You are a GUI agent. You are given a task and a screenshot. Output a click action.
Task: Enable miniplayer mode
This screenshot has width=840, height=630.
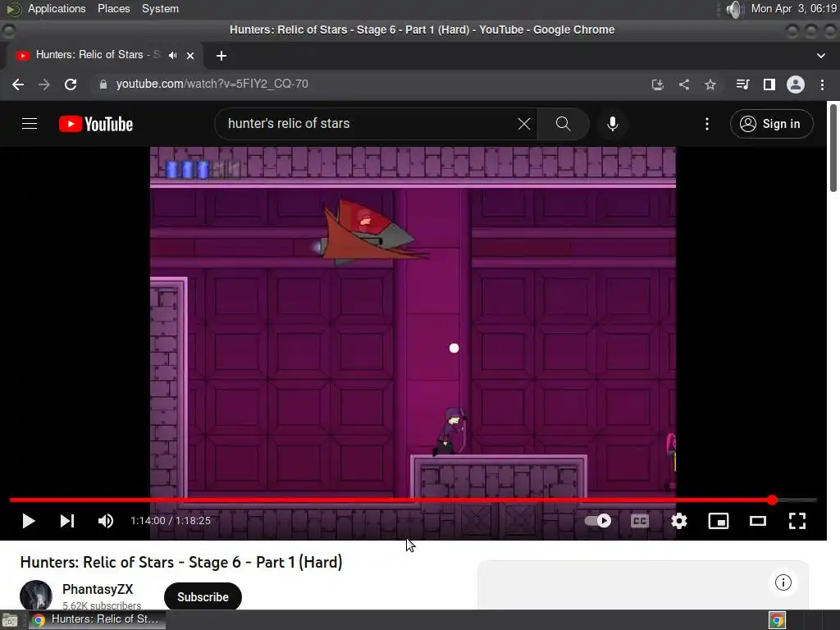pyautogui.click(x=719, y=521)
